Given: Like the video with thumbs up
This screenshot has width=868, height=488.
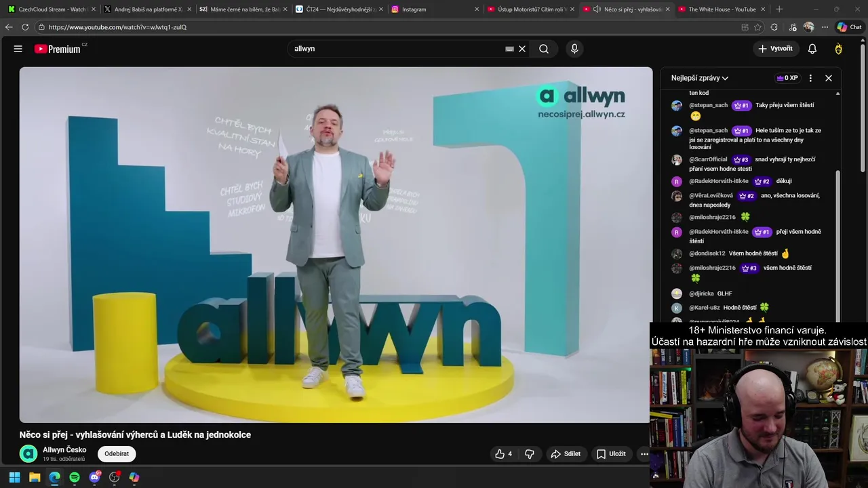Looking at the screenshot, I should tap(504, 454).
